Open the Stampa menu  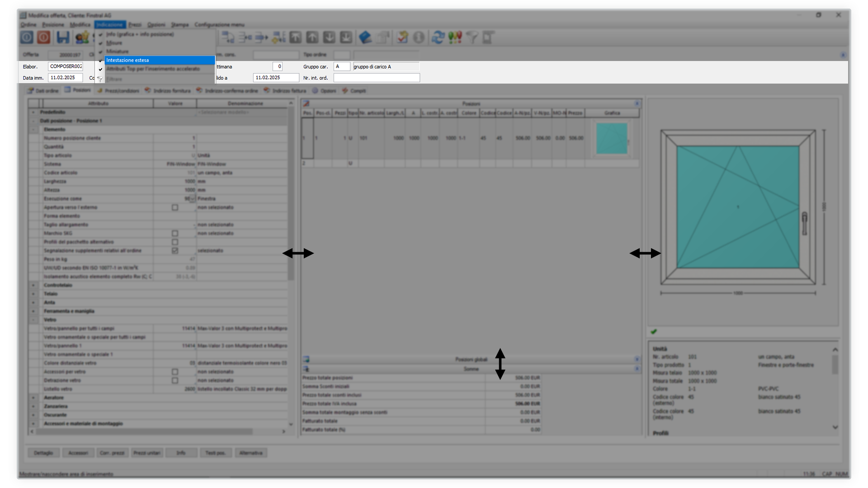pyautogui.click(x=179, y=24)
